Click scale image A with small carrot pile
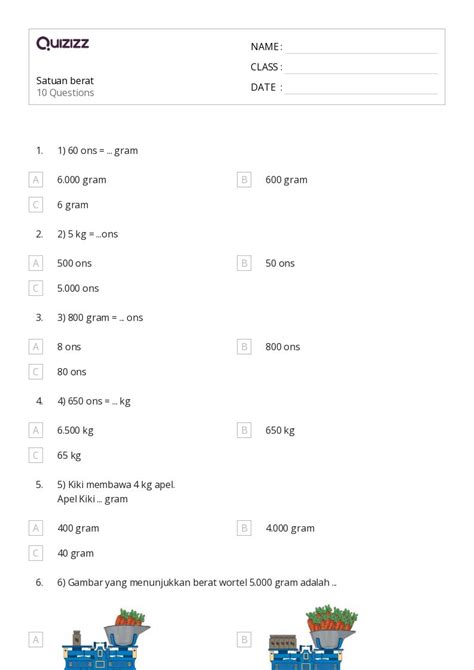Image resolution: width=474 pixels, height=670 pixels. [106, 639]
